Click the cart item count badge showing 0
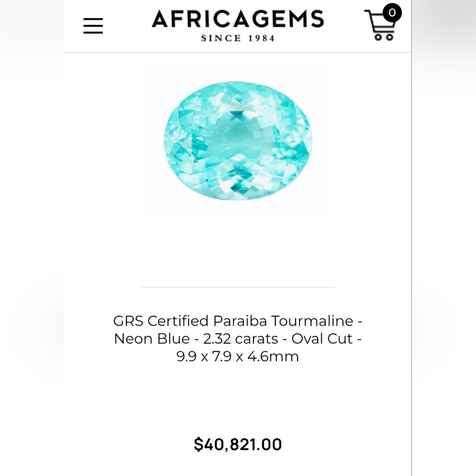The image size is (476, 476). [391, 13]
